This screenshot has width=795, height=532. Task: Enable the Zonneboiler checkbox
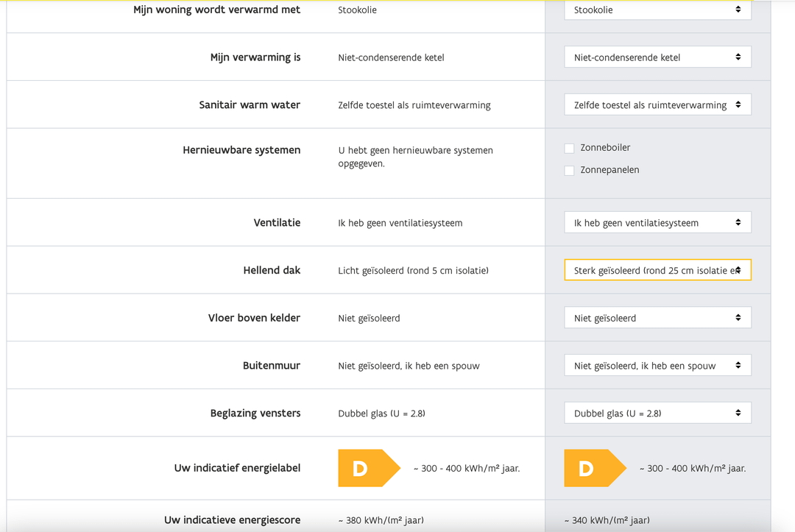pyautogui.click(x=569, y=148)
